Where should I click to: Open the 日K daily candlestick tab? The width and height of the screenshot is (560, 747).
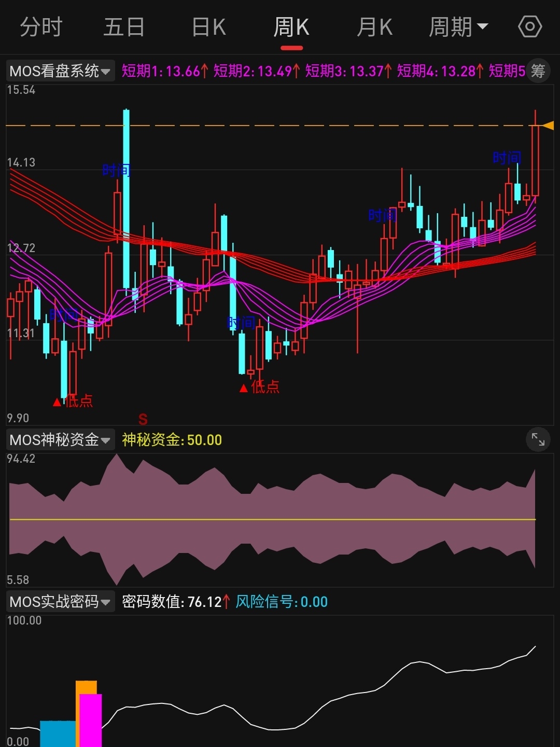[209, 27]
